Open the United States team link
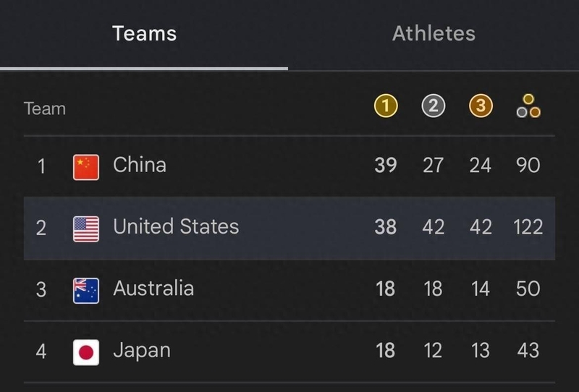 coord(176,226)
